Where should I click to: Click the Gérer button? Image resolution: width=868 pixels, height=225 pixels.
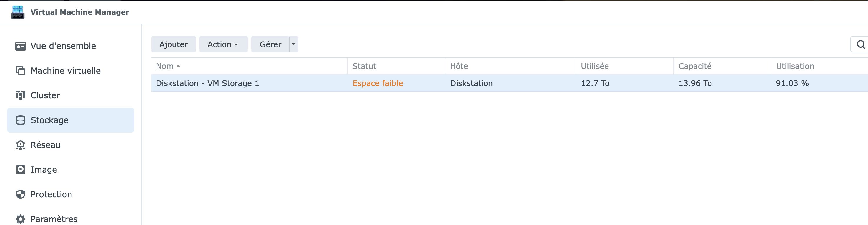(270, 44)
